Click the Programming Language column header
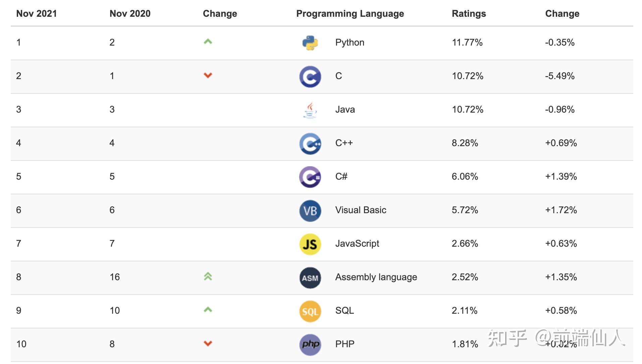 pos(350,14)
